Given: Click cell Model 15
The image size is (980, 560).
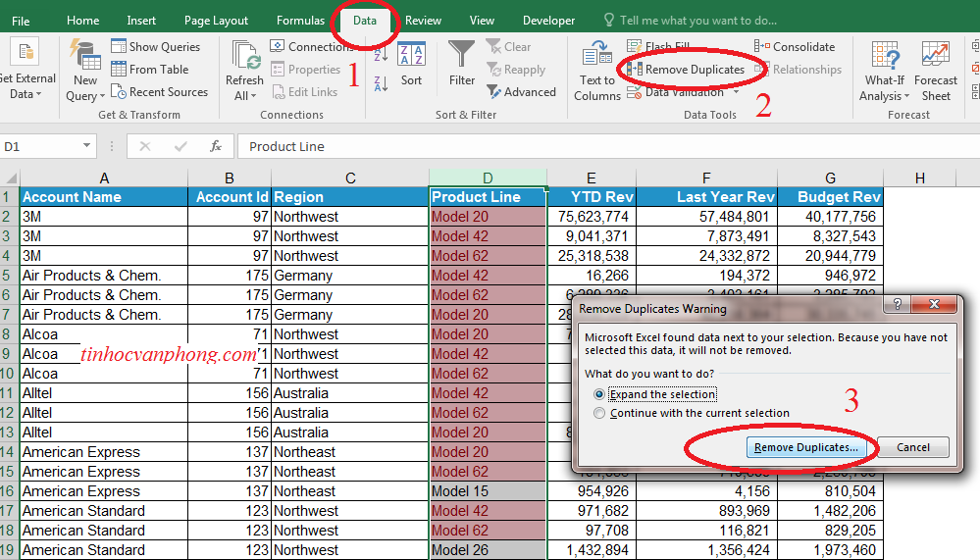Looking at the screenshot, I should point(488,491).
